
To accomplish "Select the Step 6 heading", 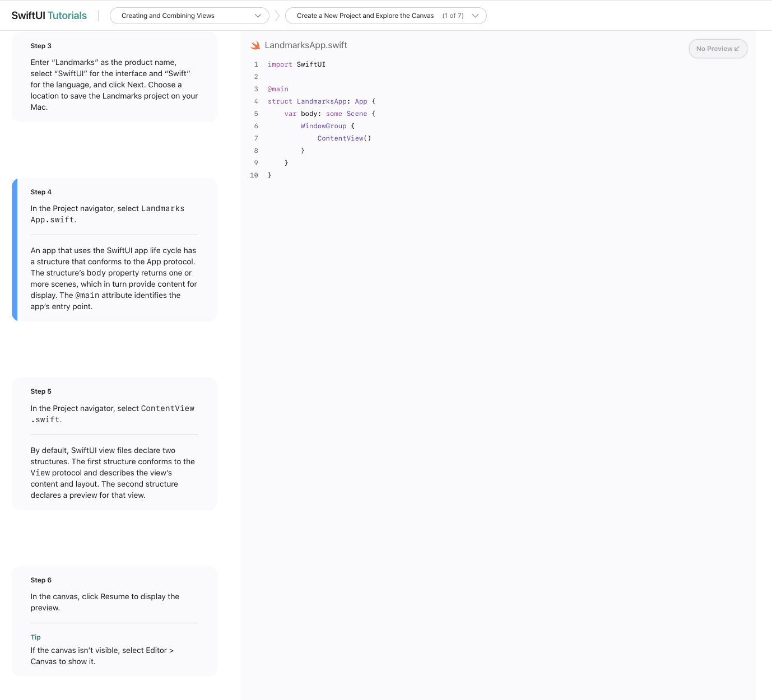I will pyautogui.click(x=41, y=580).
